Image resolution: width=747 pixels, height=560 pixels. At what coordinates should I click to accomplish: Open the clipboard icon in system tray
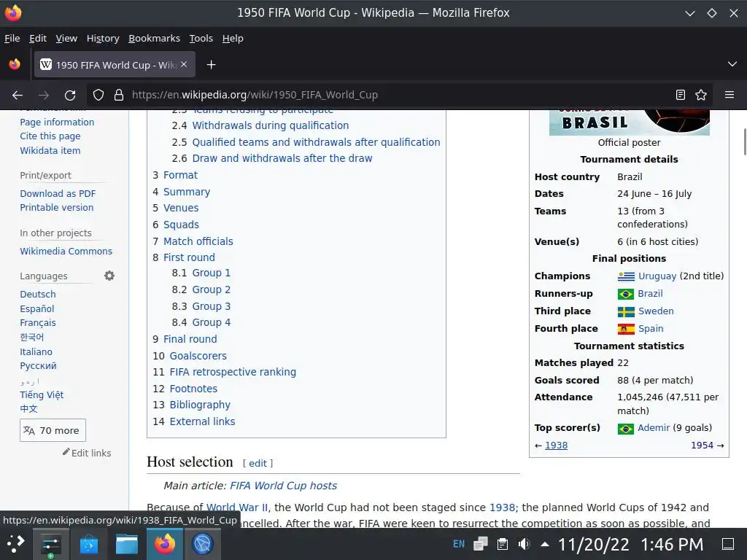point(502,544)
